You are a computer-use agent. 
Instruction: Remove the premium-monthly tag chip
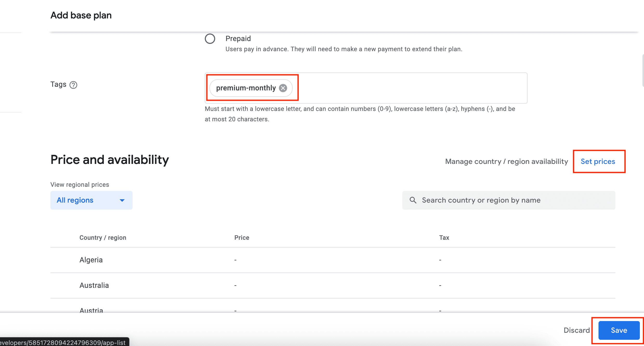[283, 88]
